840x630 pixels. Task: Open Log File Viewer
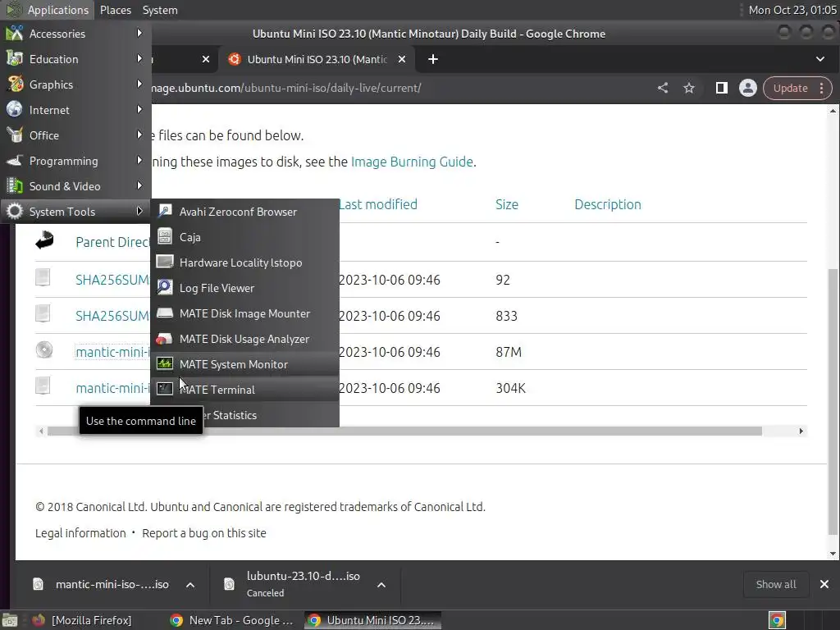(244, 288)
